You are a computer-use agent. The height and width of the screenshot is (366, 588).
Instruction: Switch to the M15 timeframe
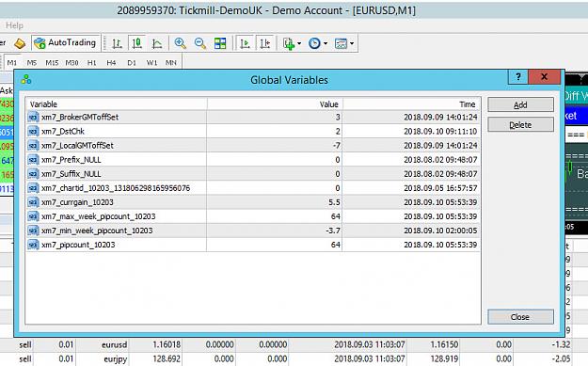52,63
